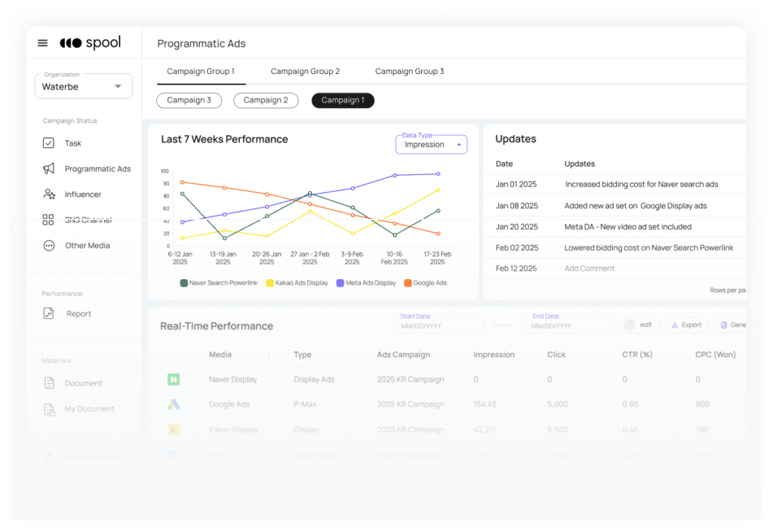Open Influencer in the sidebar
The width and height of the screenshot is (773, 532).
coord(83,195)
